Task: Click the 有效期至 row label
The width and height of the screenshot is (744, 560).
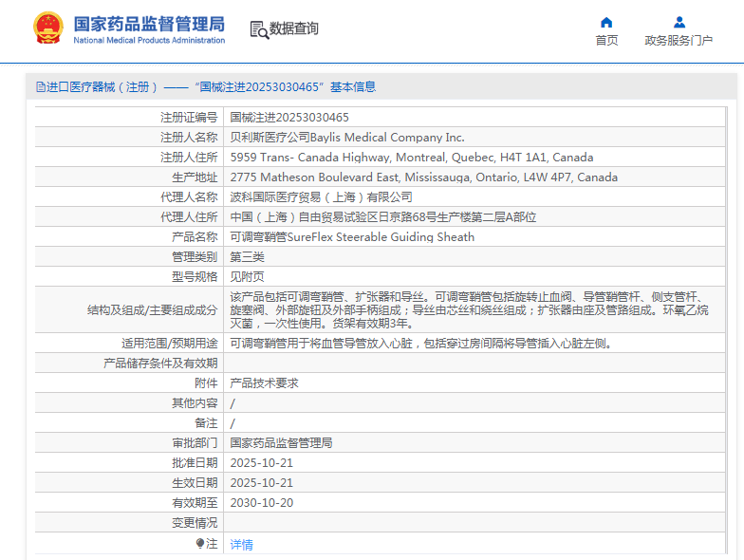Action: pyautogui.click(x=195, y=503)
